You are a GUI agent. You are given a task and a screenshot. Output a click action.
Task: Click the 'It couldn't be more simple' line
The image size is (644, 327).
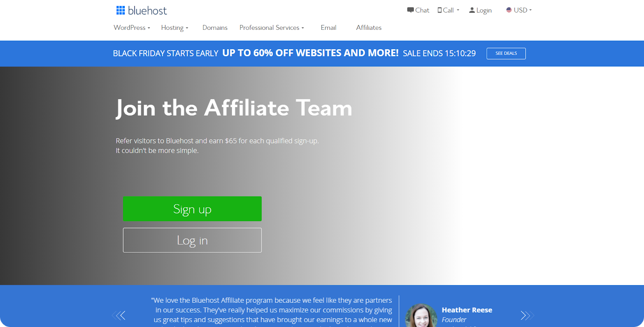[x=157, y=151]
